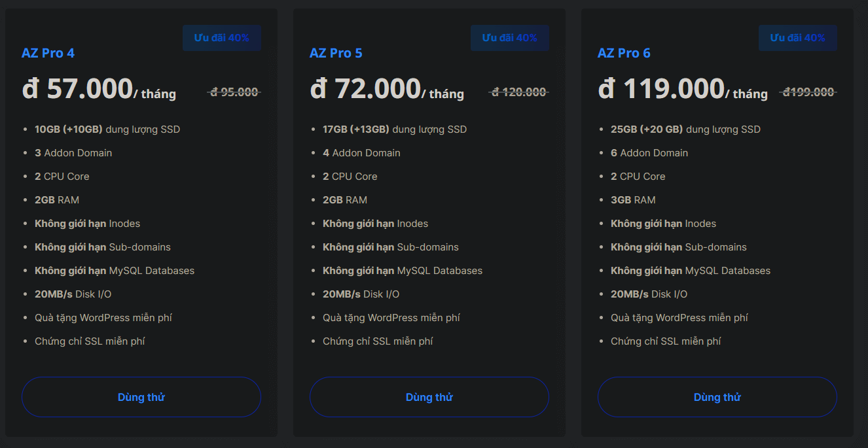This screenshot has height=448, width=868.
Task: Click the crossed-out đ199.000 original price
Action: 808,92
